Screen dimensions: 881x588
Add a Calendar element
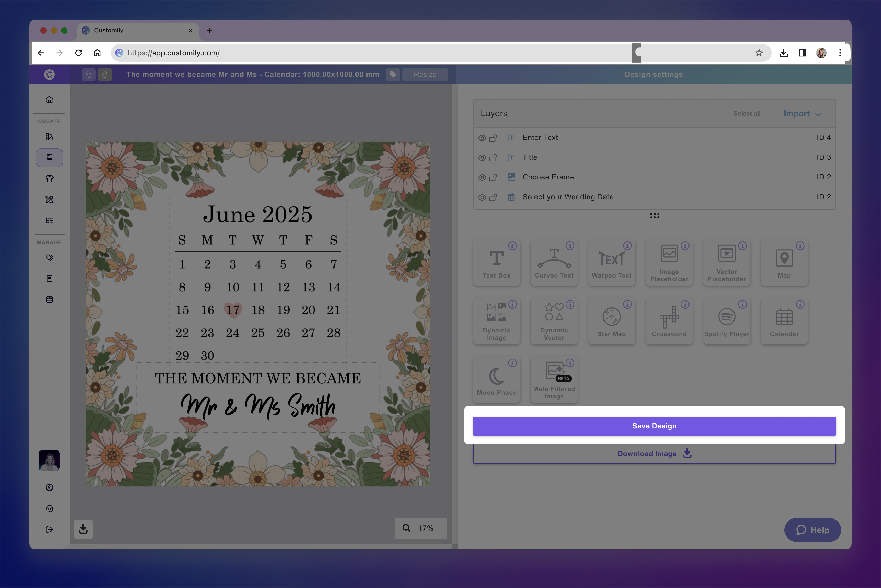pyautogui.click(x=784, y=321)
